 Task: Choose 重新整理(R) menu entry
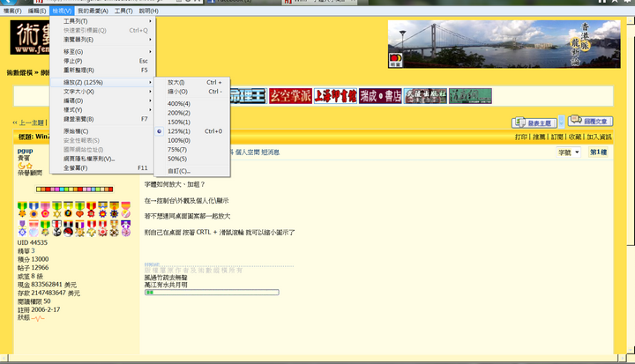coord(102,70)
